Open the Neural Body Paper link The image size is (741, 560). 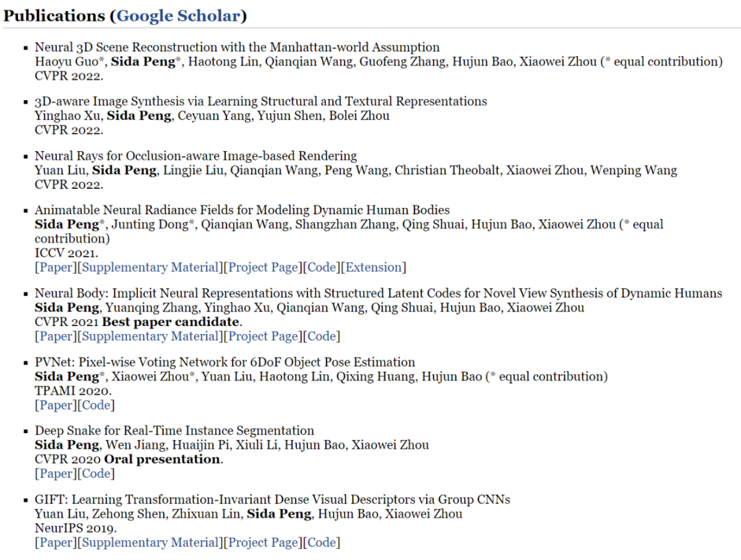[56, 336]
